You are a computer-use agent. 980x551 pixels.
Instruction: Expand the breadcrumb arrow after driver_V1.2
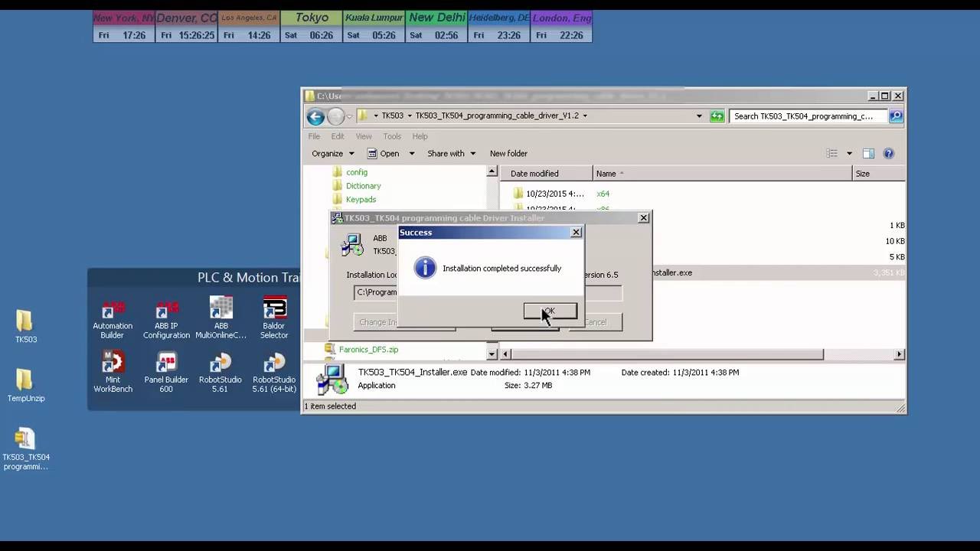(x=585, y=116)
